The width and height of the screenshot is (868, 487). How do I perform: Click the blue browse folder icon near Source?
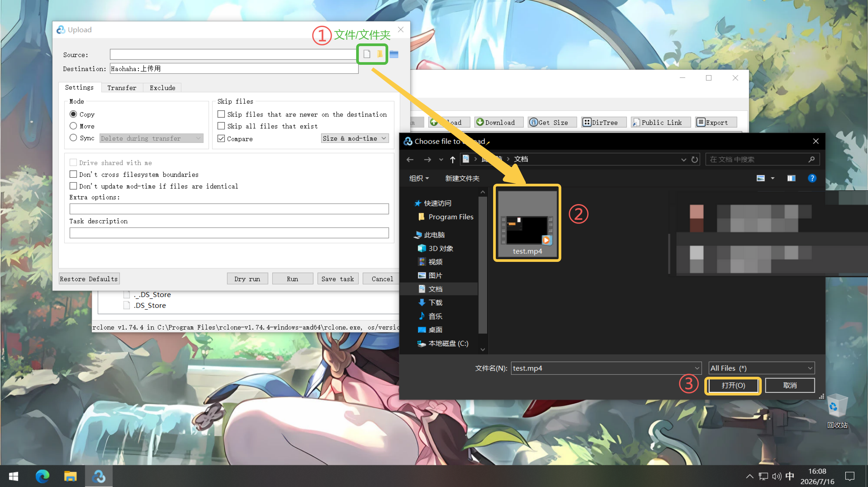coord(394,54)
